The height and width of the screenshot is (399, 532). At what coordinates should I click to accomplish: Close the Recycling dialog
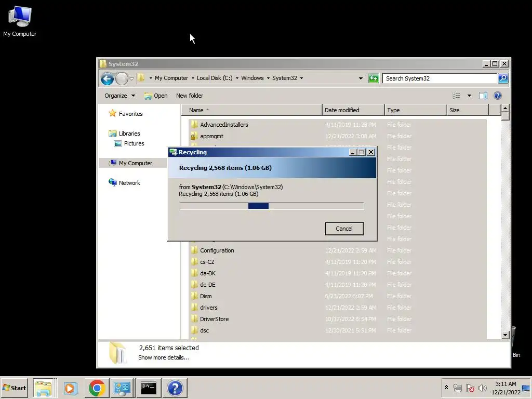point(371,152)
